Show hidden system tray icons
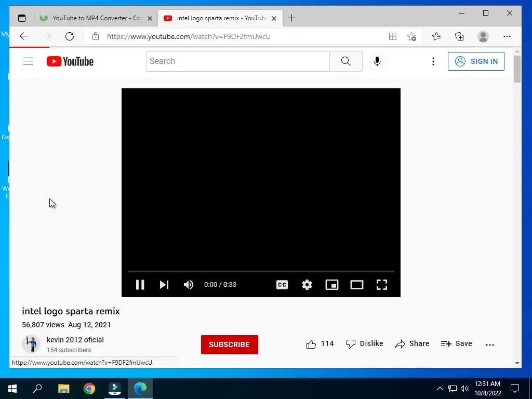Screen dimensions: 532x399 440,389
